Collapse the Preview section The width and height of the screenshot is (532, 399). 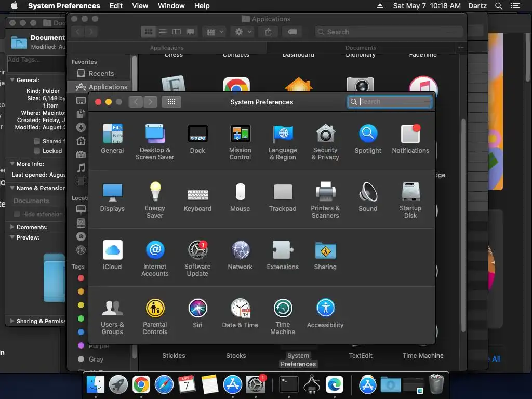click(x=12, y=237)
